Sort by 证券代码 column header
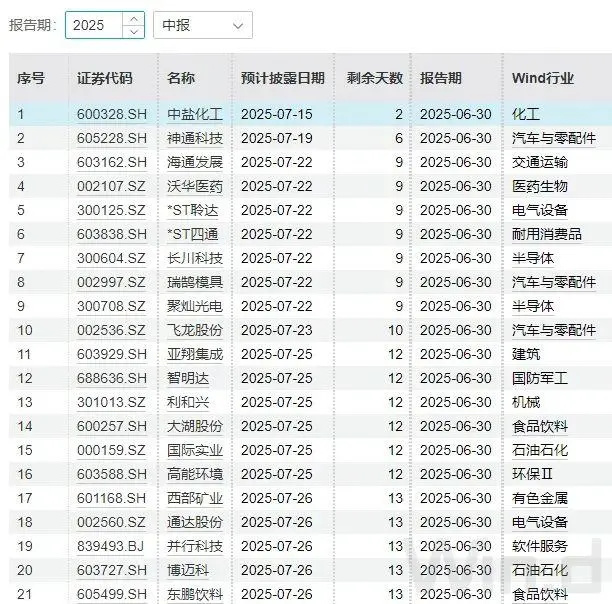The width and height of the screenshot is (612, 604). coord(105,78)
